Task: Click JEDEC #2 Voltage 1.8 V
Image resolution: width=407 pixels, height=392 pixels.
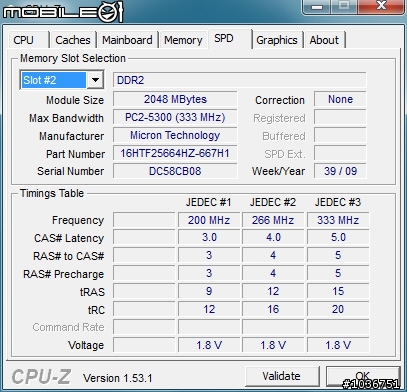Action: (273, 345)
